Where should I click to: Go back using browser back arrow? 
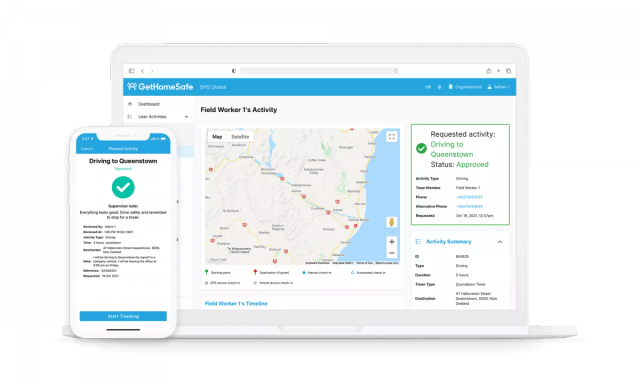pos(142,71)
